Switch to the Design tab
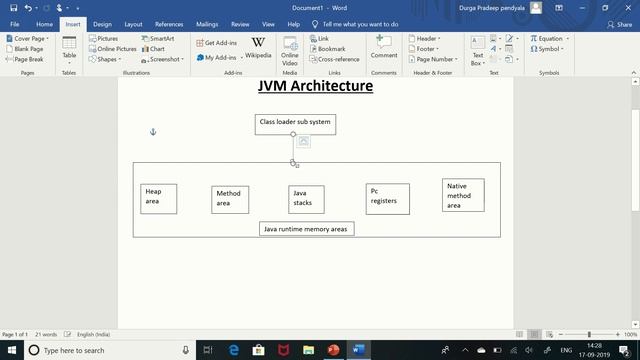The height and width of the screenshot is (360, 640). (x=102, y=24)
